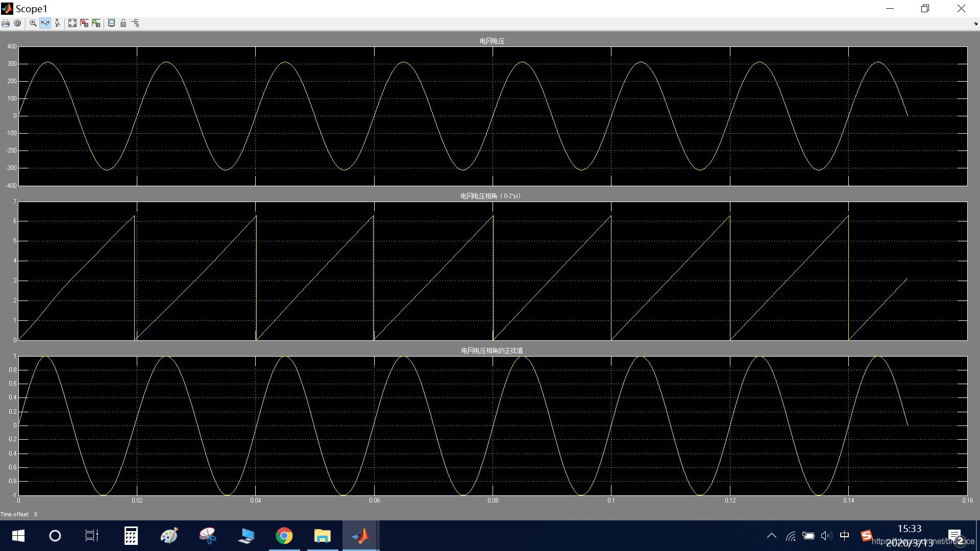Select the Zoom Y-axis tool
This screenshot has height=551, width=980.
click(x=57, y=23)
